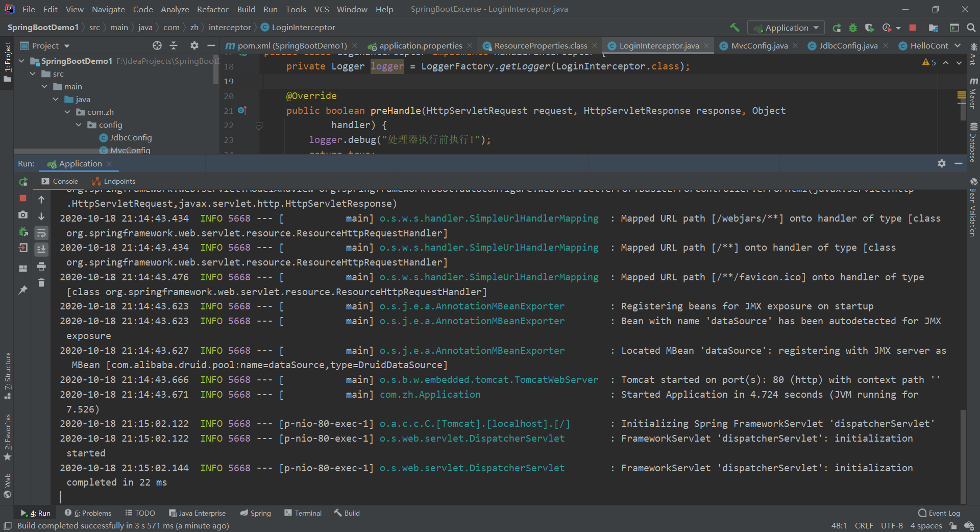Open the VCS menu

(322, 9)
